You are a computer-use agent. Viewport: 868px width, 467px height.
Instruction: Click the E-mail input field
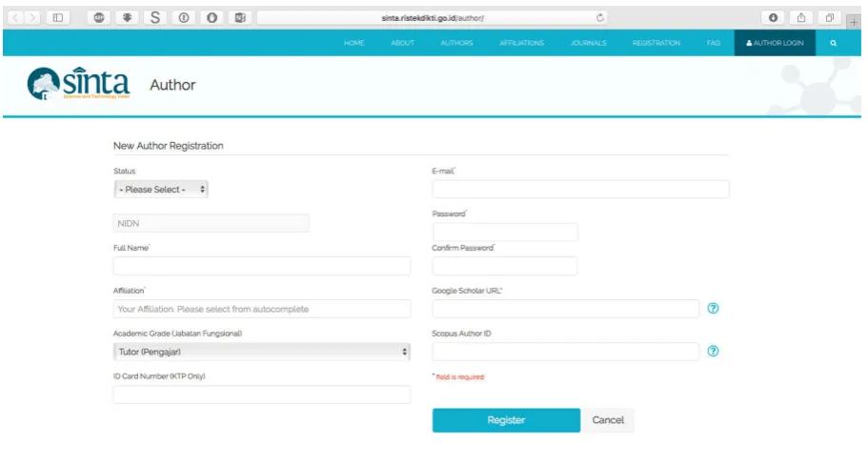point(580,189)
